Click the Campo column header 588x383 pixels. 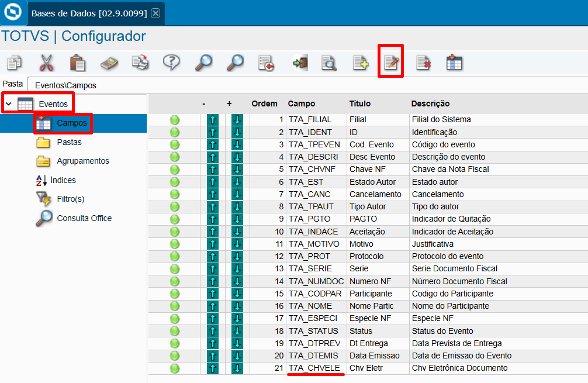(302, 103)
